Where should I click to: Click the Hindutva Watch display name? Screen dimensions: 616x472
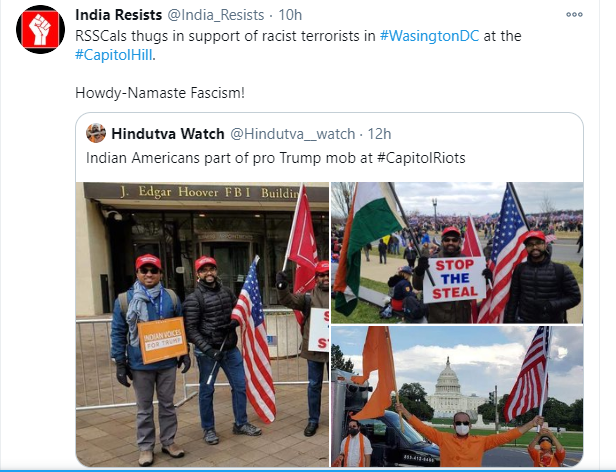168,134
